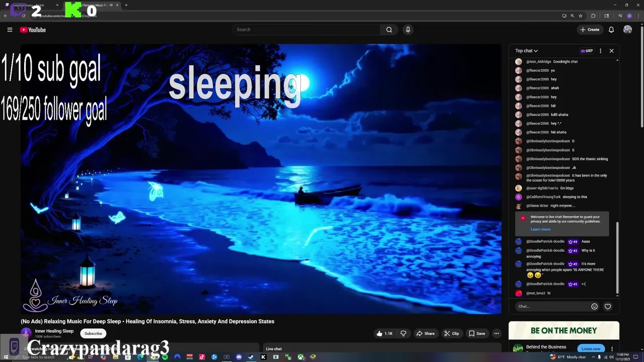Focus the Chat message input
Image resolution: width=644 pixels, height=362 pixels.
(552, 306)
